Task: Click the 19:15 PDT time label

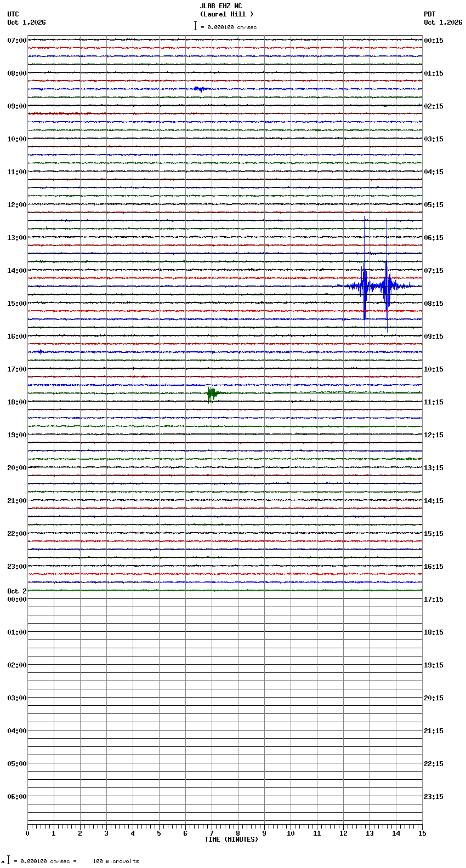Action: [x=434, y=665]
